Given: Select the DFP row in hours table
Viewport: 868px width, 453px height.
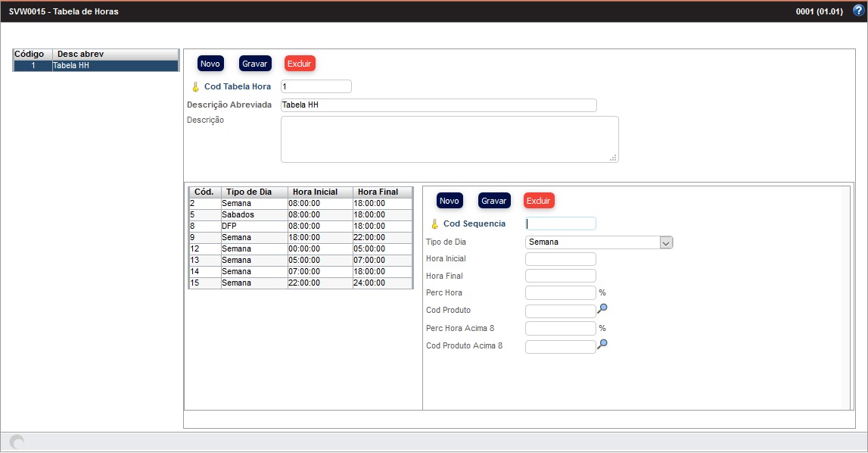Looking at the screenshot, I should point(300,226).
